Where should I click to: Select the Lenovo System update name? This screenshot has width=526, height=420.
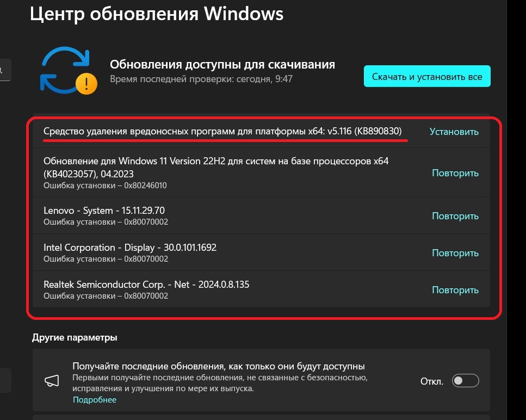(x=104, y=211)
